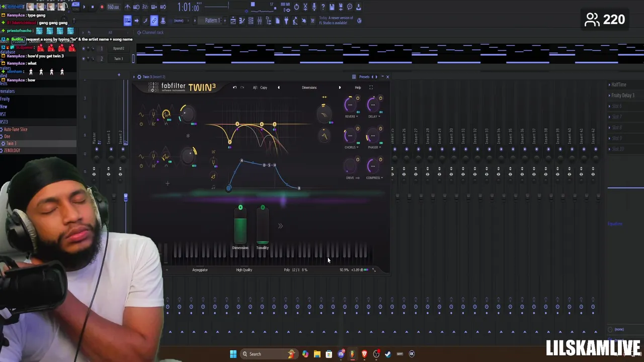Open the Presets menu in plugin window
Screen dimensions: 644x362
coord(364,77)
